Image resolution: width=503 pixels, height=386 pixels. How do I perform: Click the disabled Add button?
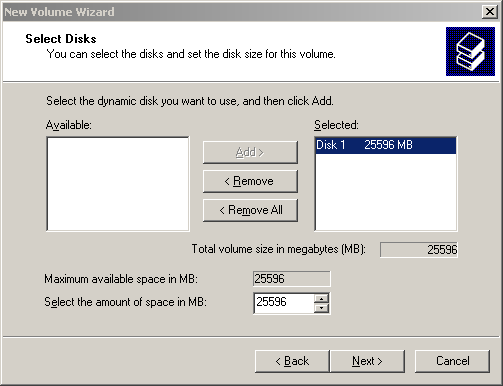point(250,152)
